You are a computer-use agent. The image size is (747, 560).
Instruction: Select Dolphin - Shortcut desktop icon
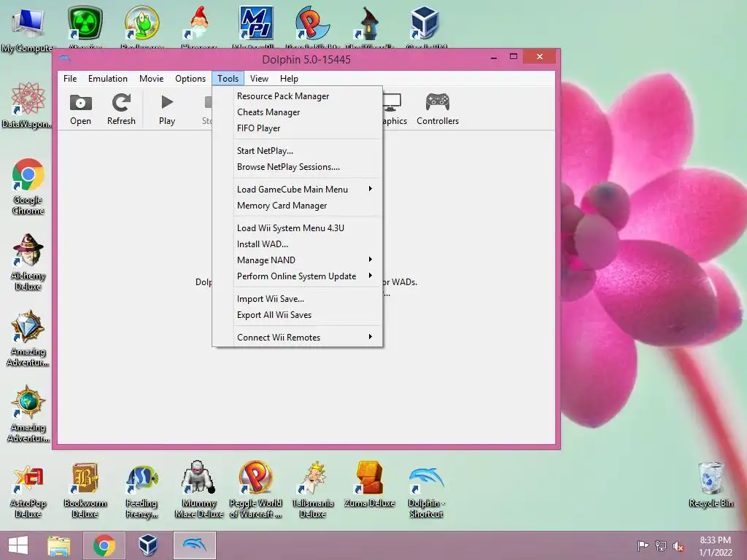click(x=426, y=492)
